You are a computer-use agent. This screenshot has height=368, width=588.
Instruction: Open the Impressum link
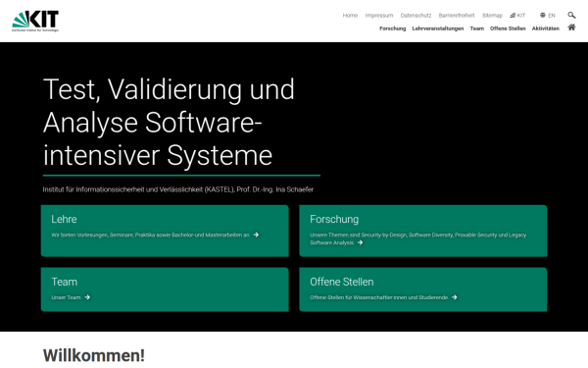[378, 16]
